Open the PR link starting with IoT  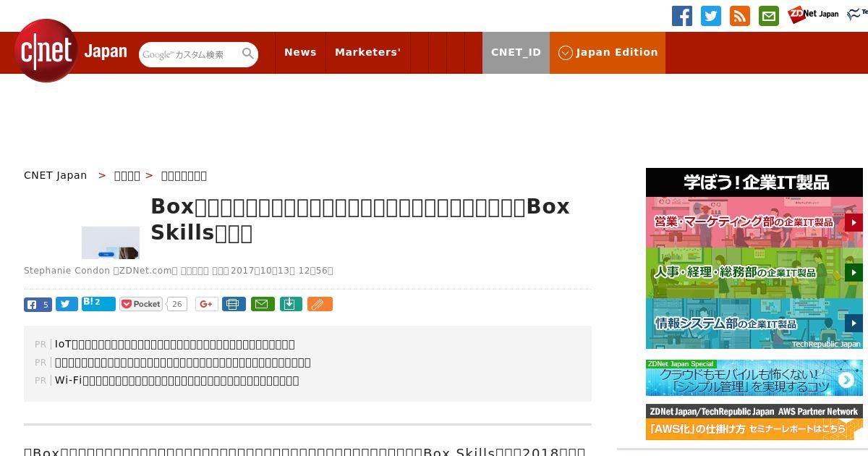pyautogui.click(x=175, y=345)
